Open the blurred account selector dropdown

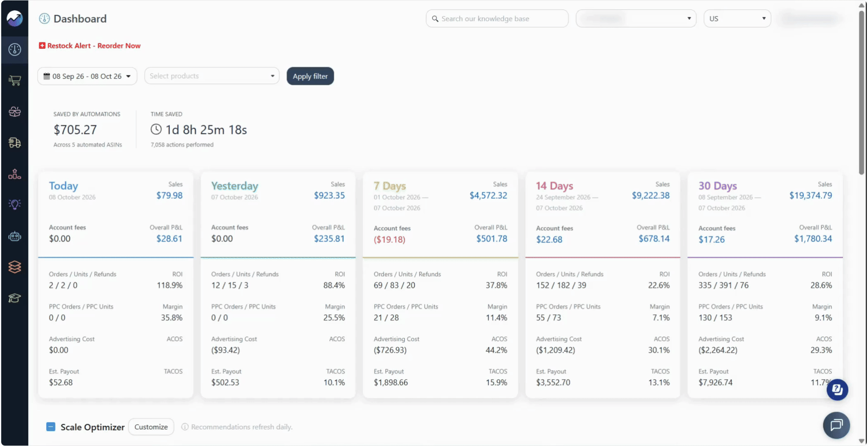636,19
